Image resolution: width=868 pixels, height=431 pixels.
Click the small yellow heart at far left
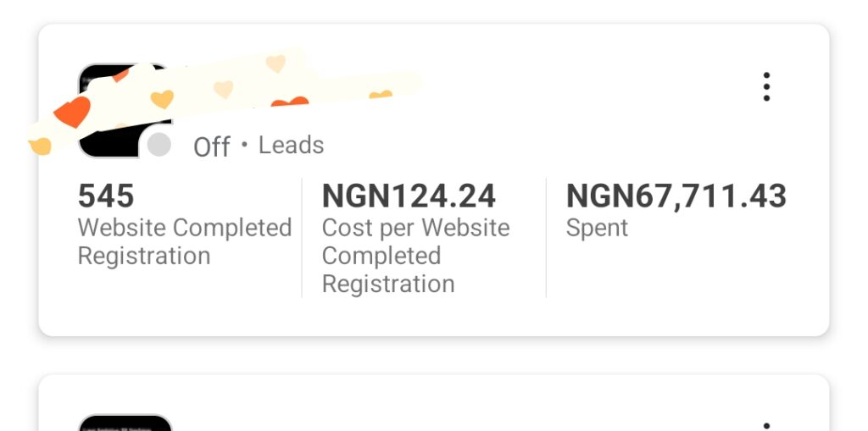(x=39, y=146)
